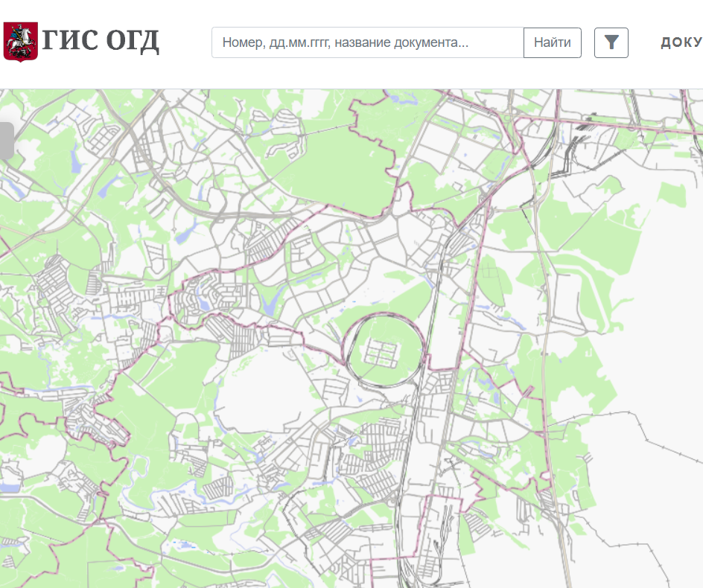Click the Moscow coat of arms logo
The image size is (703, 588).
(x=21, y=42)
